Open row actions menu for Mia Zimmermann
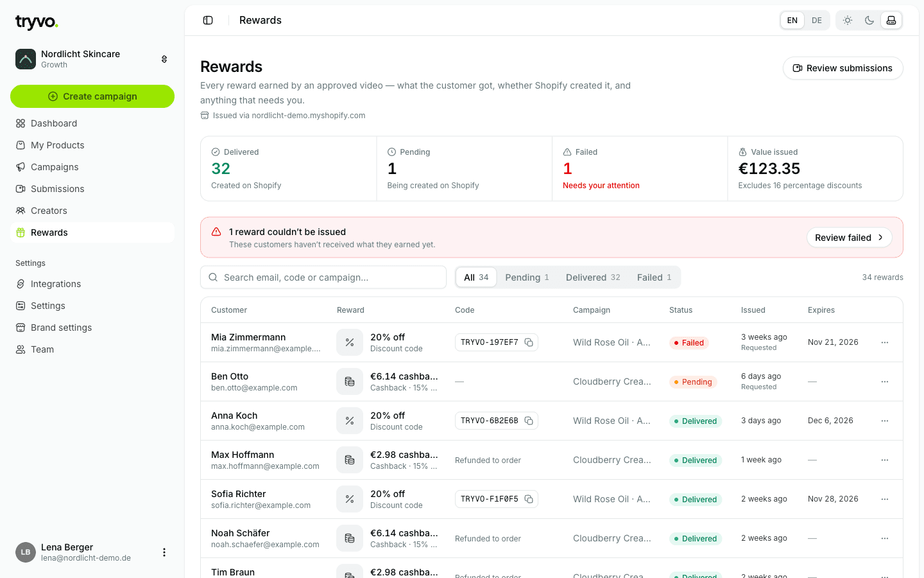Viewport: 924px width, 578px height. point(885,342)
